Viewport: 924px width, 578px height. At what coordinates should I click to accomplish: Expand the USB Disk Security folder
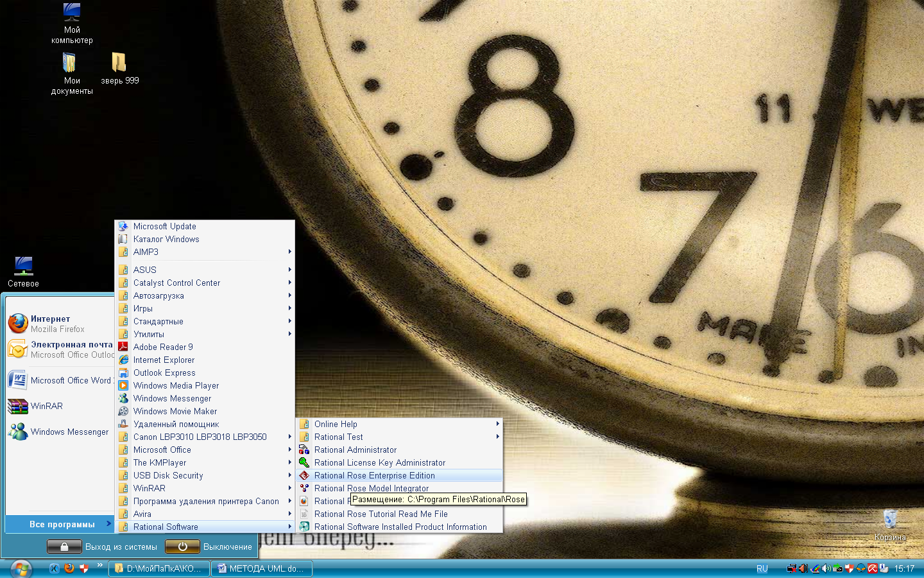(205, 475)
